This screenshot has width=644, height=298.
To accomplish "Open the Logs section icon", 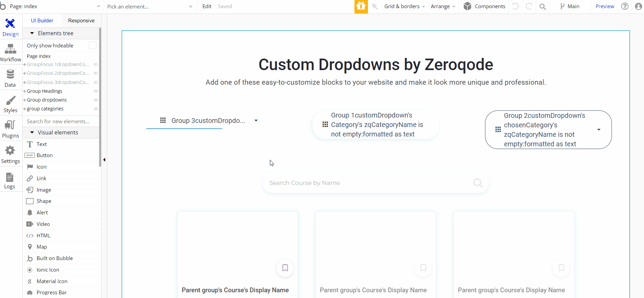I will point(10,177).
